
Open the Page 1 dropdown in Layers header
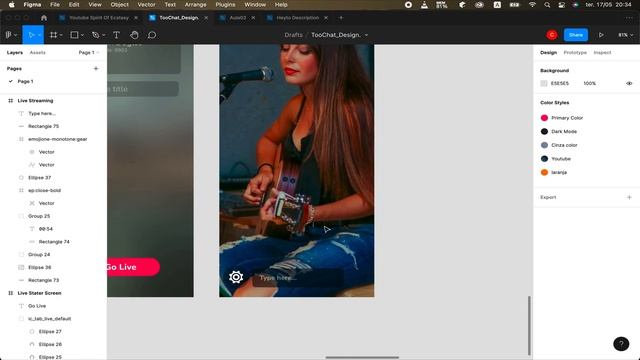89,53
